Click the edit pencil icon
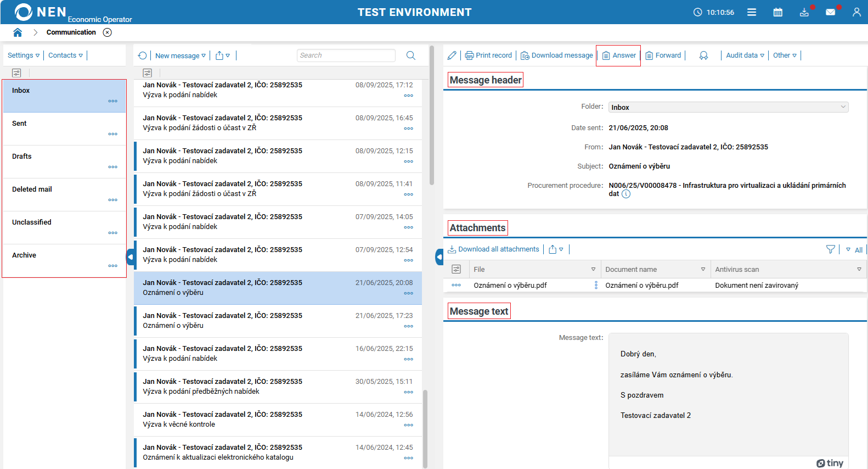 point(452,55)
